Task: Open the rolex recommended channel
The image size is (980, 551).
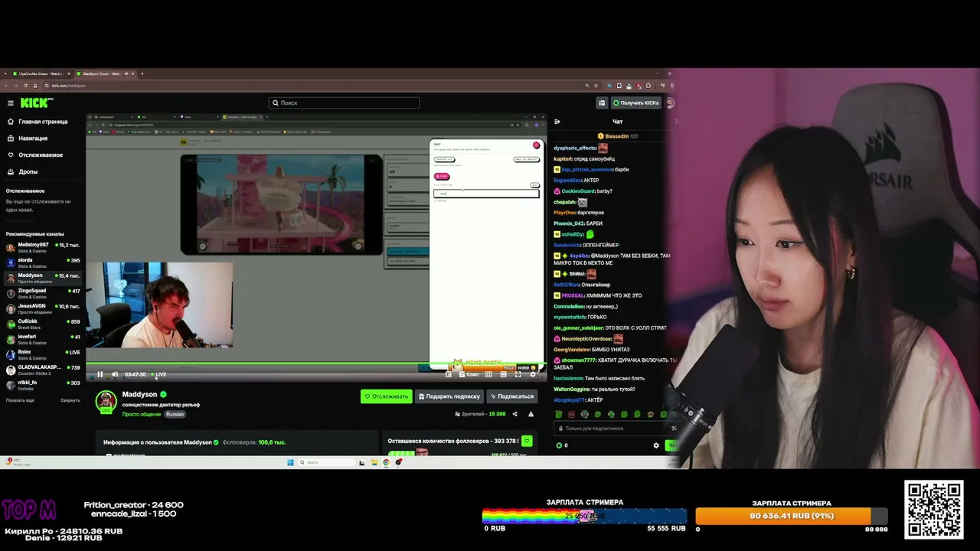Action: click(43, 354)
